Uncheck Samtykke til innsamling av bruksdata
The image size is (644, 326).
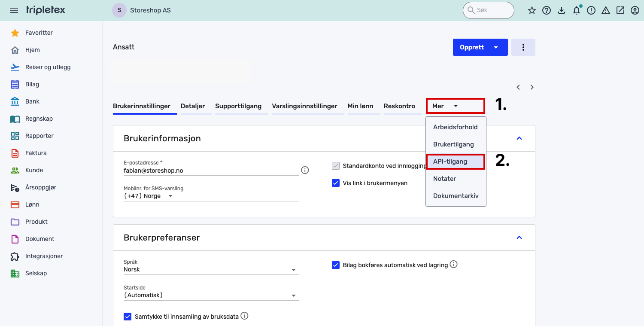(128, 317)
